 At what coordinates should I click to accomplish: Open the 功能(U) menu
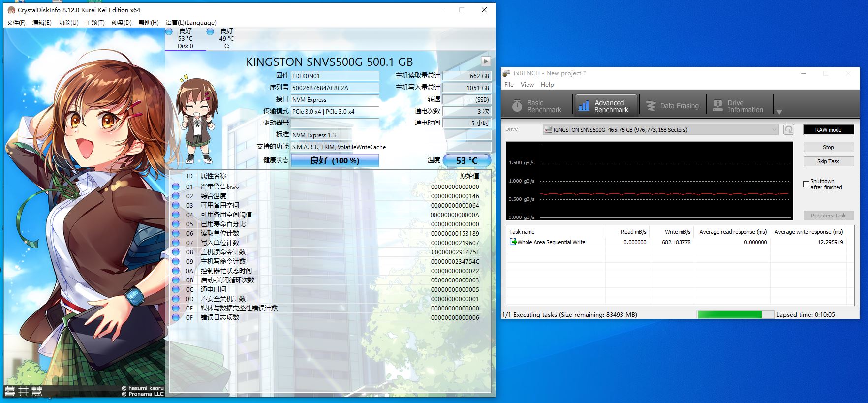(68, 23)
